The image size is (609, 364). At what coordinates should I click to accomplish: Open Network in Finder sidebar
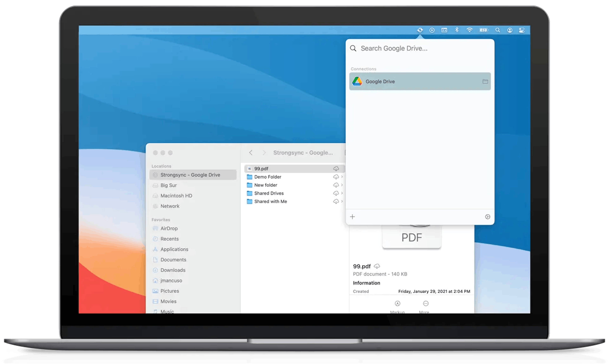(x=193, y=206)
